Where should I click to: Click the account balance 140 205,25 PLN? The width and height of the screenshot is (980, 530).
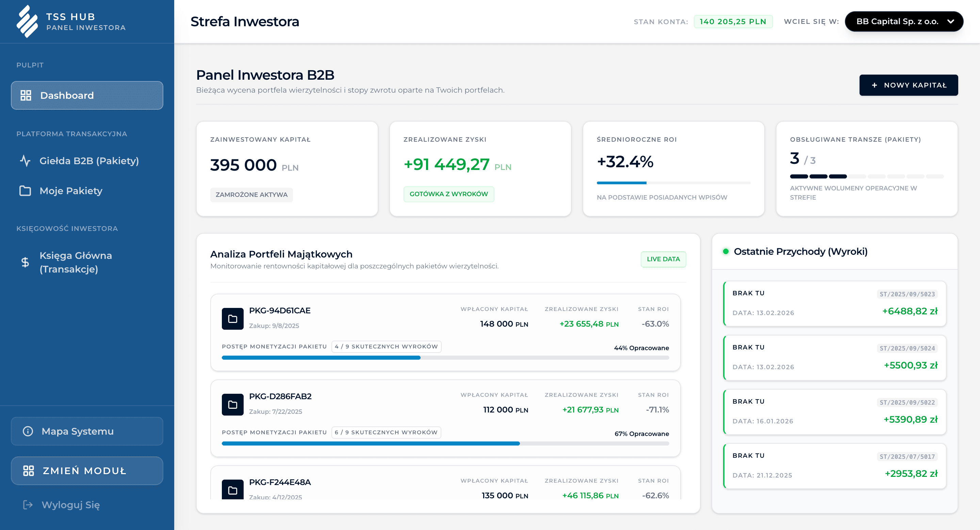[734, 21]
